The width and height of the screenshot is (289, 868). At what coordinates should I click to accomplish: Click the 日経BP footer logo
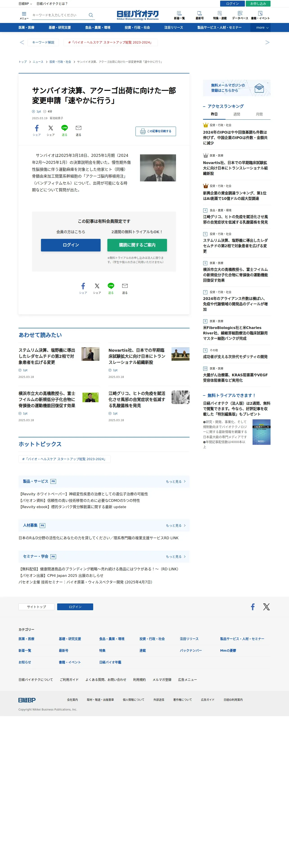[x=27, y=700]
